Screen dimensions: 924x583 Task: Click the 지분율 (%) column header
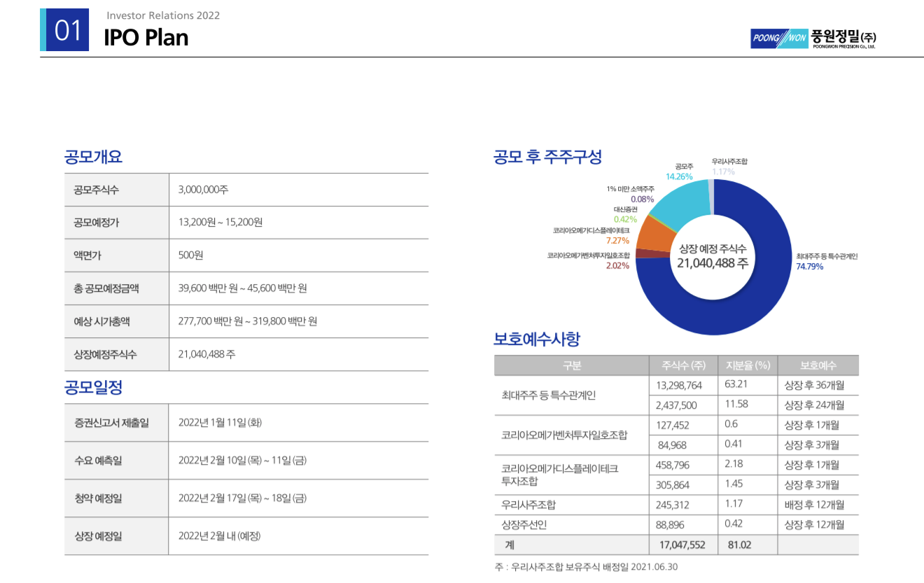tap(748, 365)
